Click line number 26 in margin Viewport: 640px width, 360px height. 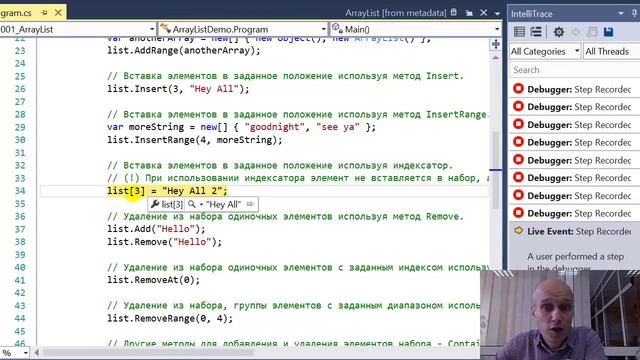(20, 89)
